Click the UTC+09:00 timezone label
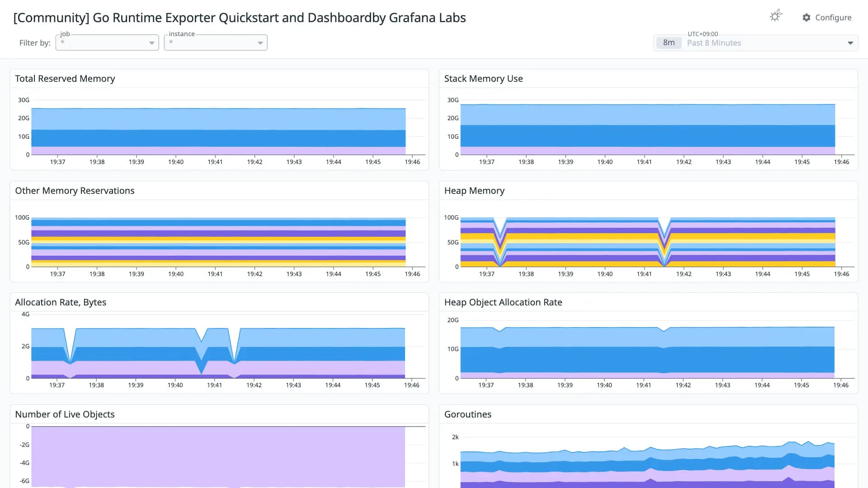Viewport: 868px width, 488px height. 703,34
